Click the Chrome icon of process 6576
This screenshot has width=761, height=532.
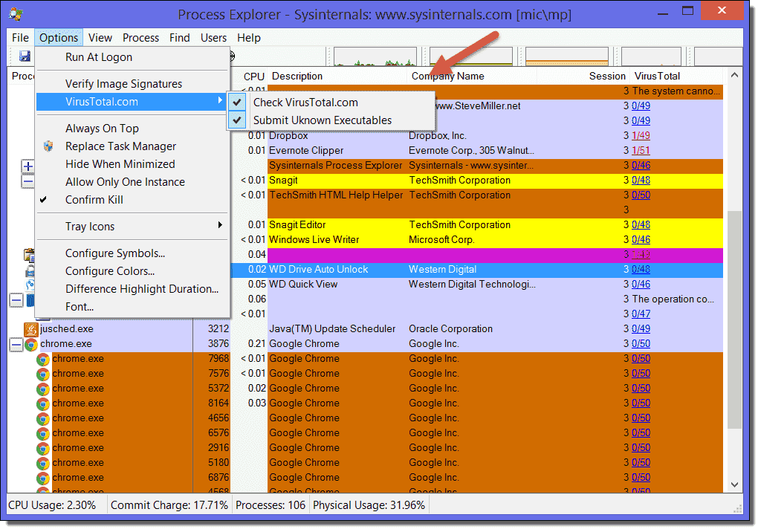pos(43,433)
